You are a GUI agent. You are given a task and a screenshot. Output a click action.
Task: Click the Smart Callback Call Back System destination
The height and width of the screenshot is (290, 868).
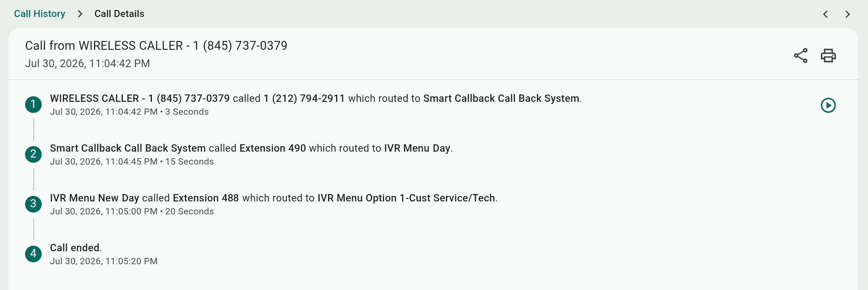(x=501, y=99)
